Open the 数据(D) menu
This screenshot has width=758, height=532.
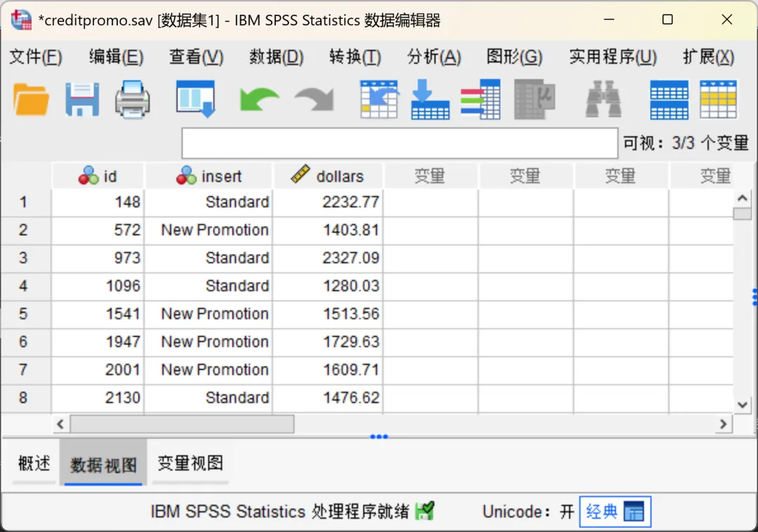[x=276, y=57]
